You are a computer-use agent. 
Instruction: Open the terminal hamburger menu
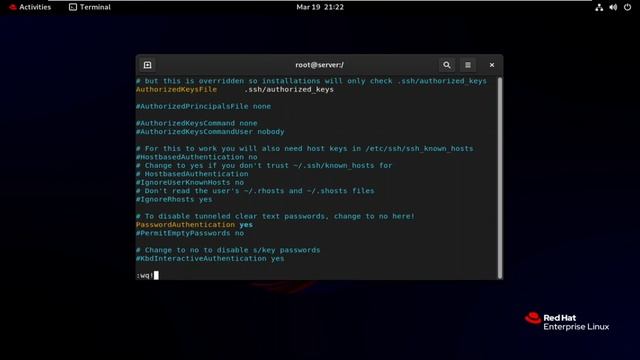coord(468,65)
